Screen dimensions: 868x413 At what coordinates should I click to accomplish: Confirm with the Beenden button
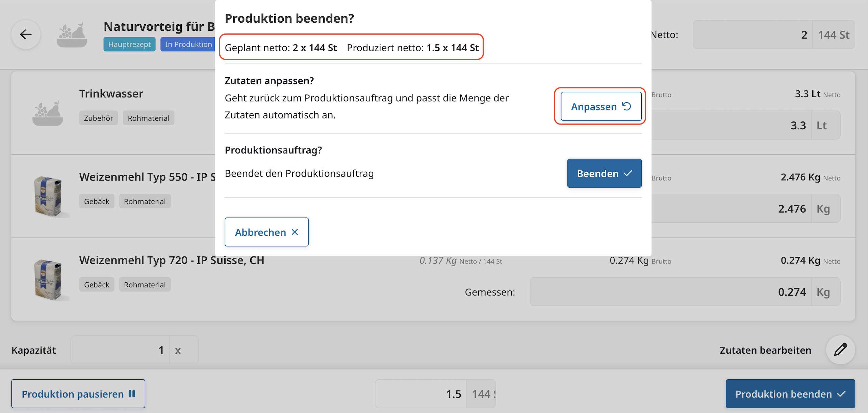604,173
